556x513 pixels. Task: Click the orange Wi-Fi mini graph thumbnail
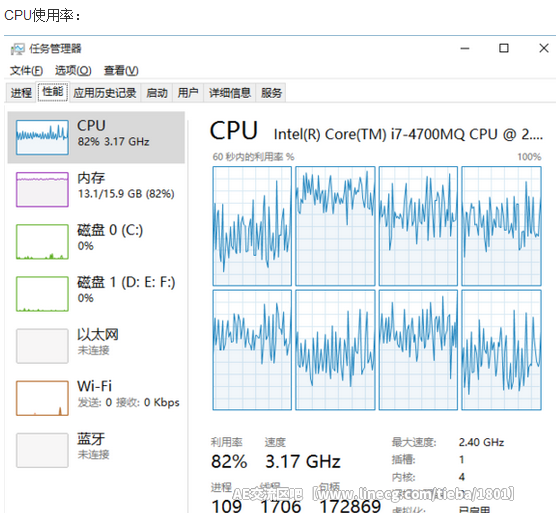(42, 398)
